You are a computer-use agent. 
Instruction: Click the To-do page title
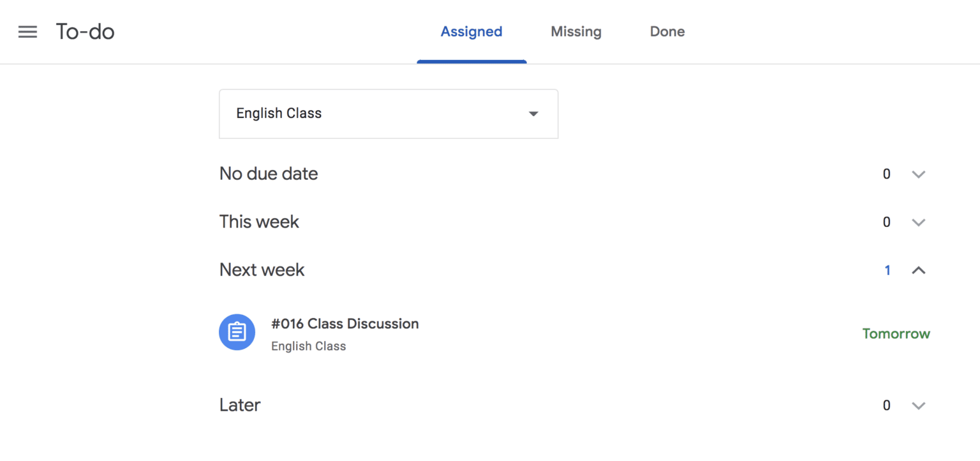[85, 31]
